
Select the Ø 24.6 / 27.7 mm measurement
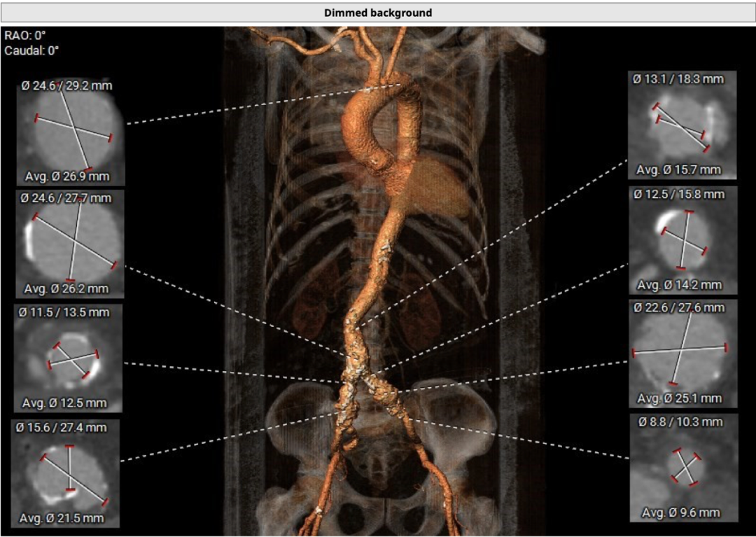click(66, 198)
